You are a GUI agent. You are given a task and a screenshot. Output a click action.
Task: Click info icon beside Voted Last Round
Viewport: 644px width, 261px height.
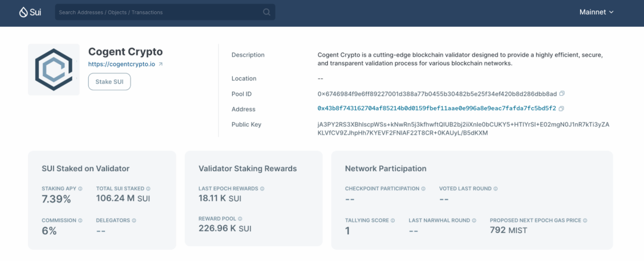[x=496, y=189]
